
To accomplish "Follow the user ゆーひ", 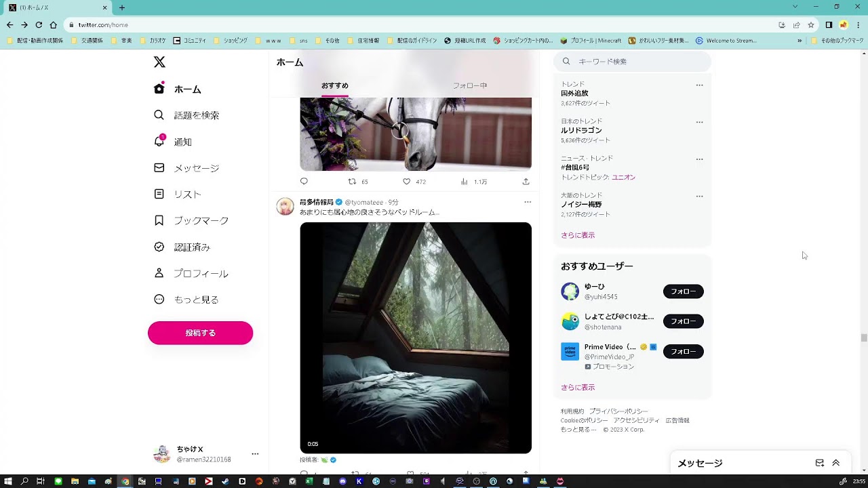I will click(683, 291).
